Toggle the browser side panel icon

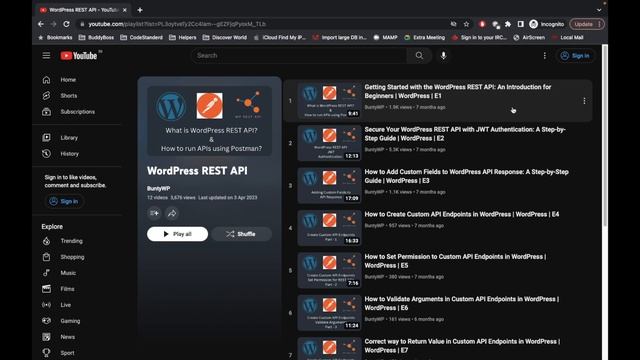[x=520, y=24]
